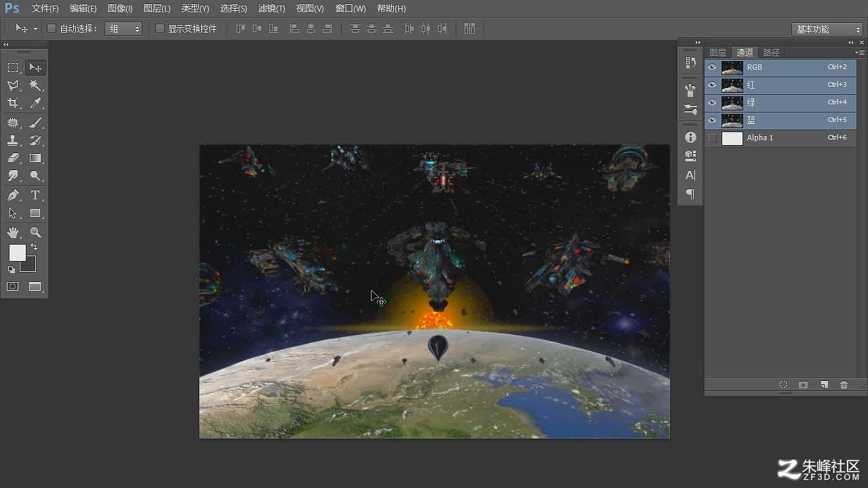
Task: Hide the 红 channel eye
Action: coord(712,85)
